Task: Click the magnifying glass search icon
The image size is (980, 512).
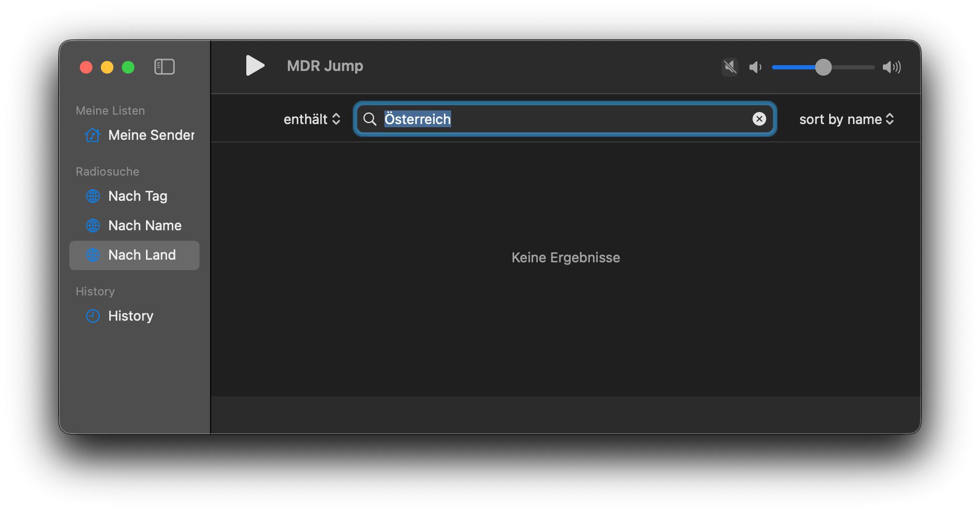Action: tap(370, 119)
